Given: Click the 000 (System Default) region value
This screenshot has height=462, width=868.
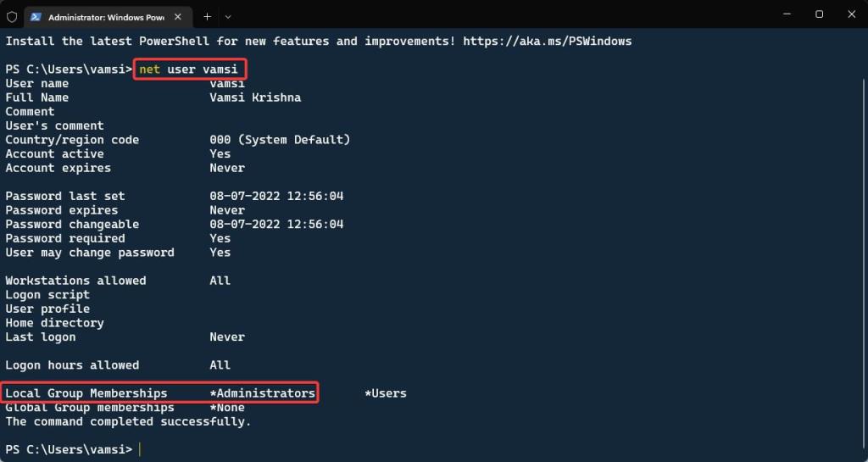Looking at the screenshot, I should [x=280, y=140].
